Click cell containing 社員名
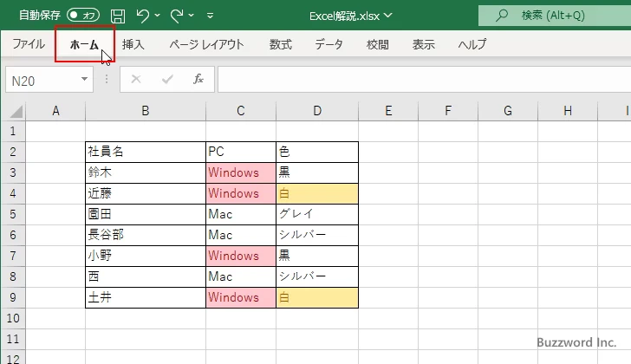The width and height of the screenshot is (631, 364). click(x=146, y=152)
